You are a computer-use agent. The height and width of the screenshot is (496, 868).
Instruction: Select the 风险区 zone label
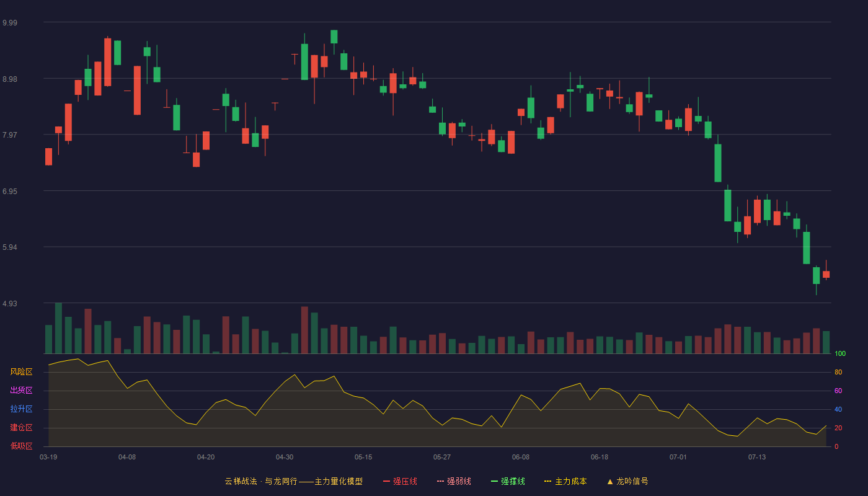coord(21,372)
